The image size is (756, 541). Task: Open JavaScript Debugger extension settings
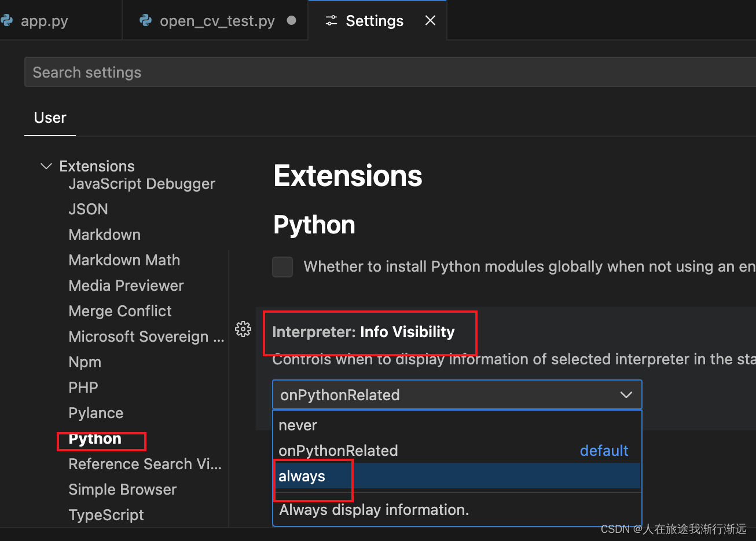[142, 184]
